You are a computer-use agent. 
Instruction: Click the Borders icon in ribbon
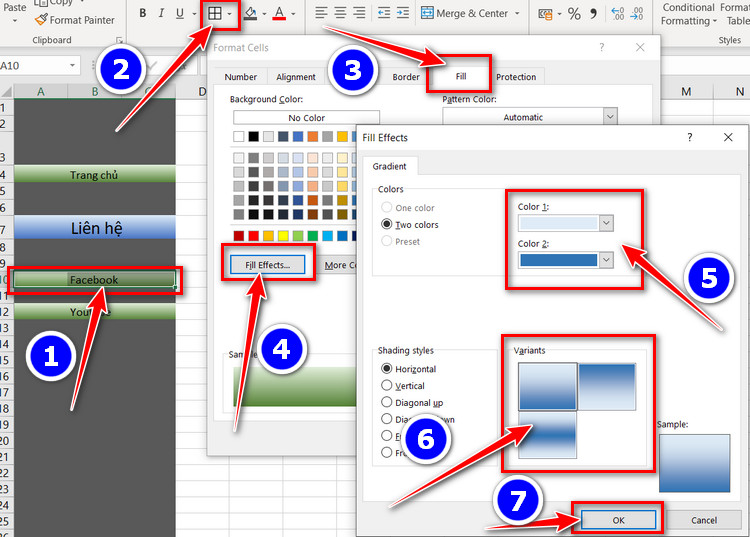point(215,13)
